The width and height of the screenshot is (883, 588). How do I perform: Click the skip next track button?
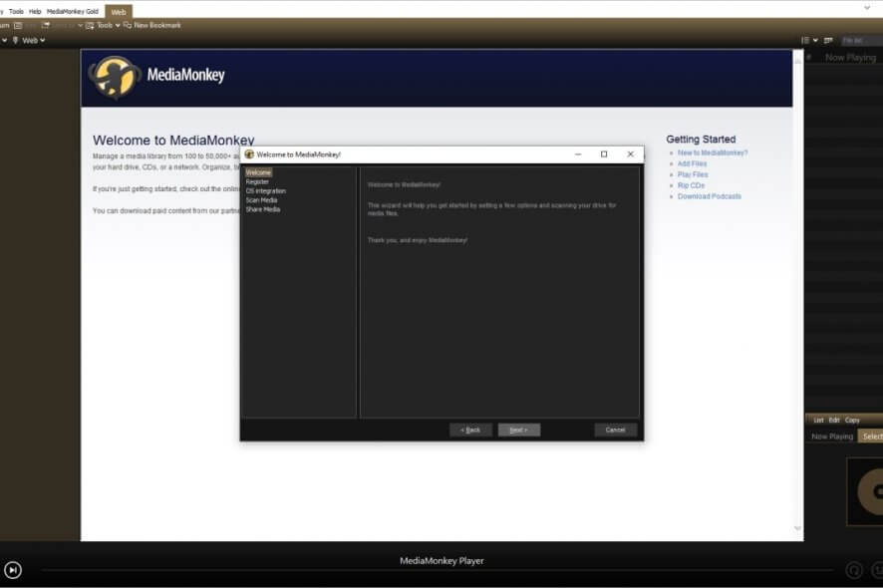12,570
